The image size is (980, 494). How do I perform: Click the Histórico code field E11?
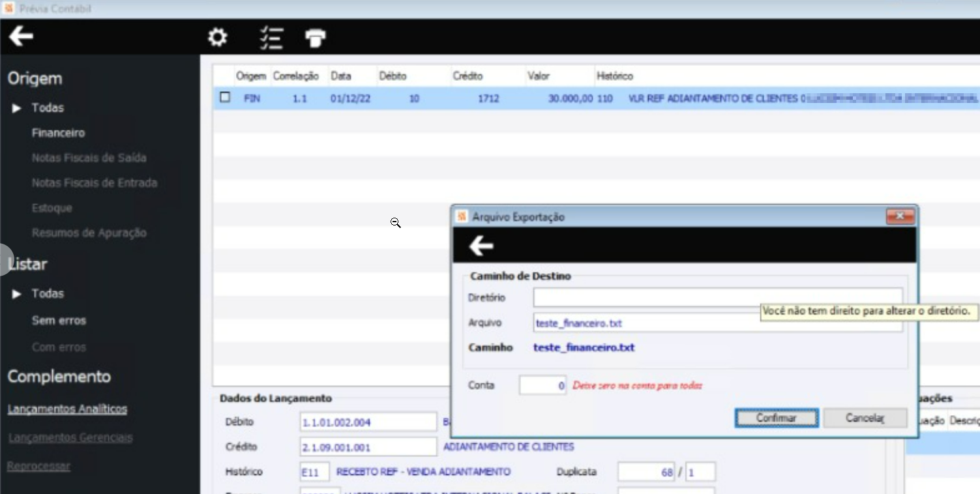(x=314, y=472)
